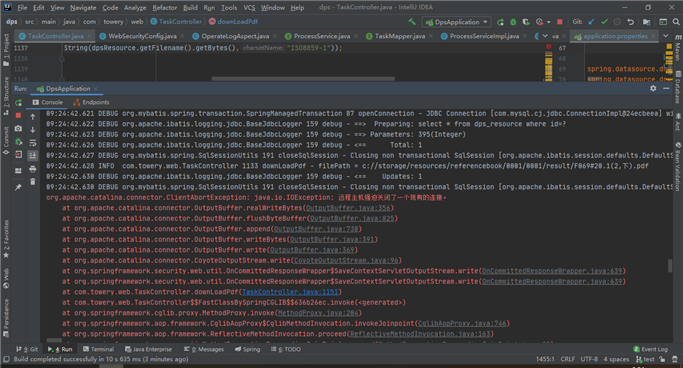Click the Run Anything icon in the toolbar
Image resolution: width=683 pixels, height=368 pixels.
(663, 22)
